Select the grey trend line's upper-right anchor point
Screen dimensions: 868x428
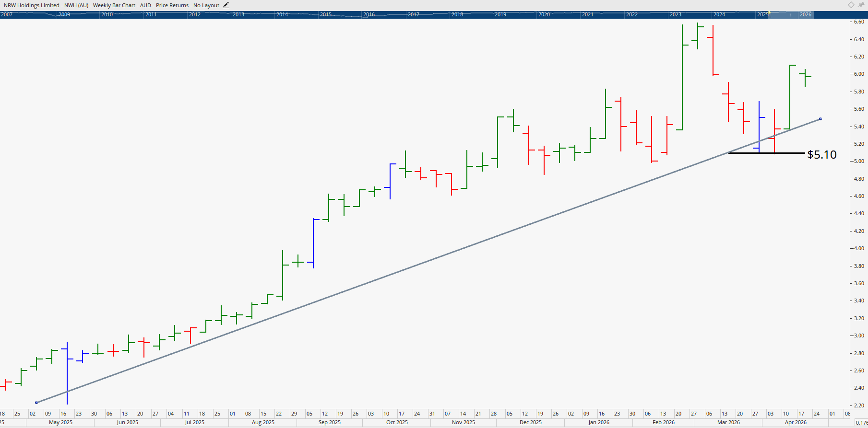[820, 119]
